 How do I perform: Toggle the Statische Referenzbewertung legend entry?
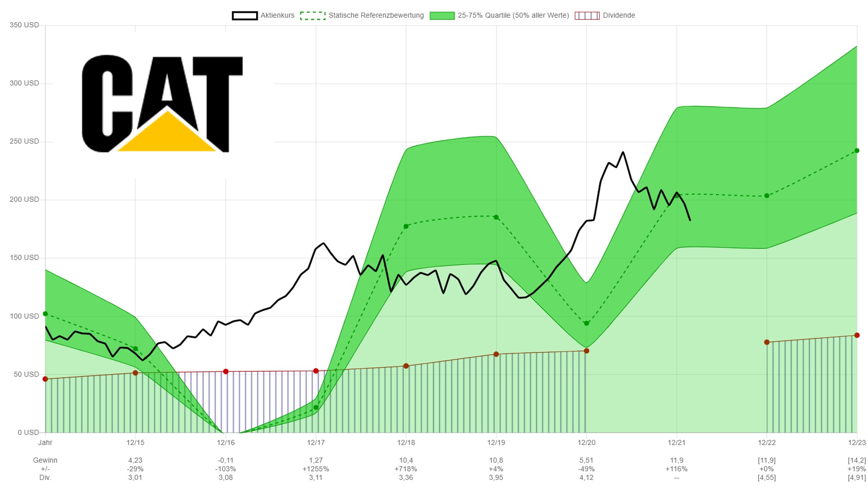point(362,15)
